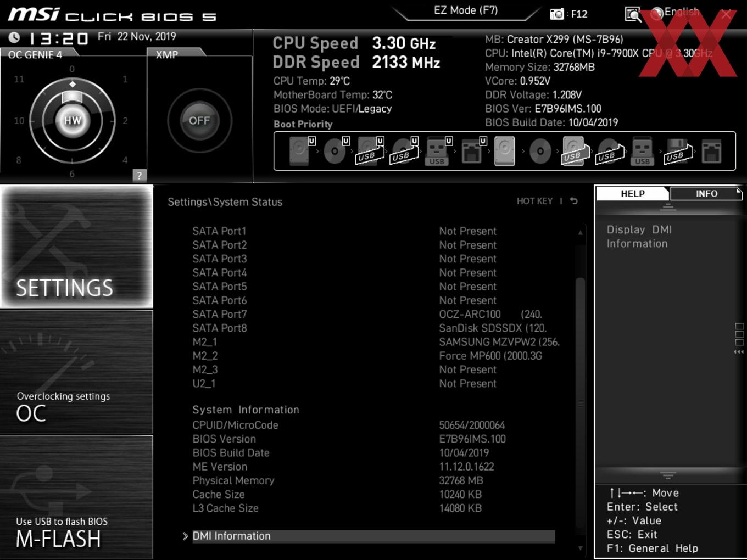This screenshot has width=747, height=560.
Task: Switch to the HELP tab
Action: pos(633,193)
